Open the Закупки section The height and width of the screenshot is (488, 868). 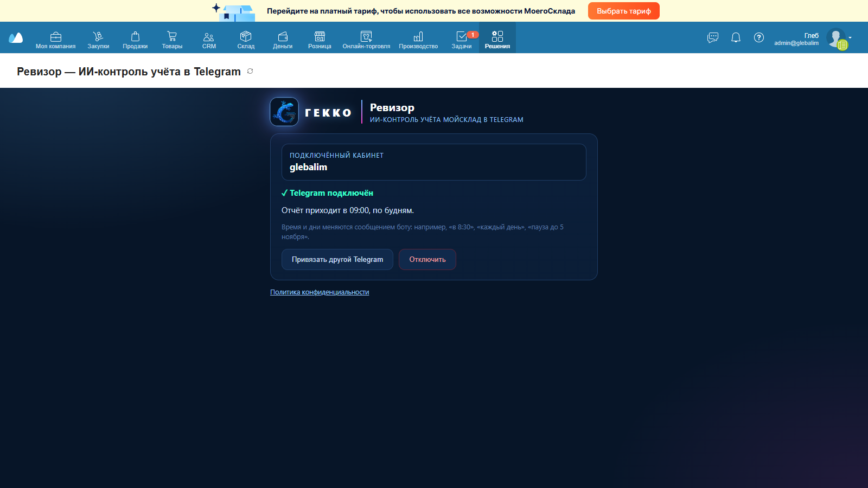point(98,40)
